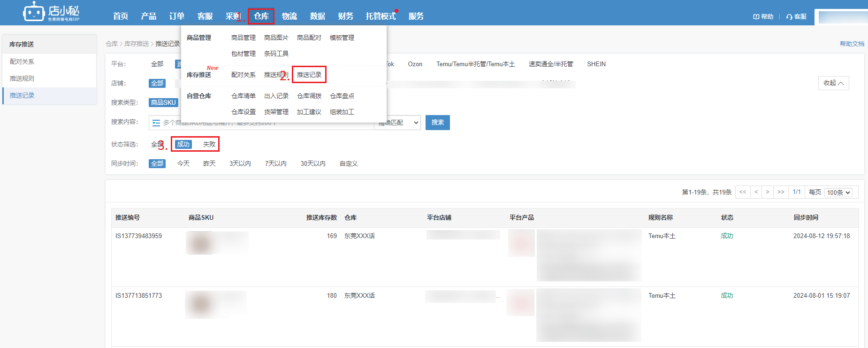Screen dimensions: 868x348
Task: Select 货架管理 in dropdown menu
Action: coord(276,112)
